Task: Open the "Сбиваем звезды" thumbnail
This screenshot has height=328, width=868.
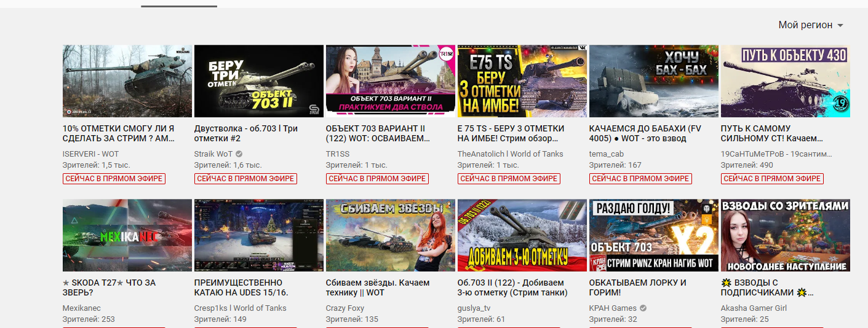Action: coord(390,235)
